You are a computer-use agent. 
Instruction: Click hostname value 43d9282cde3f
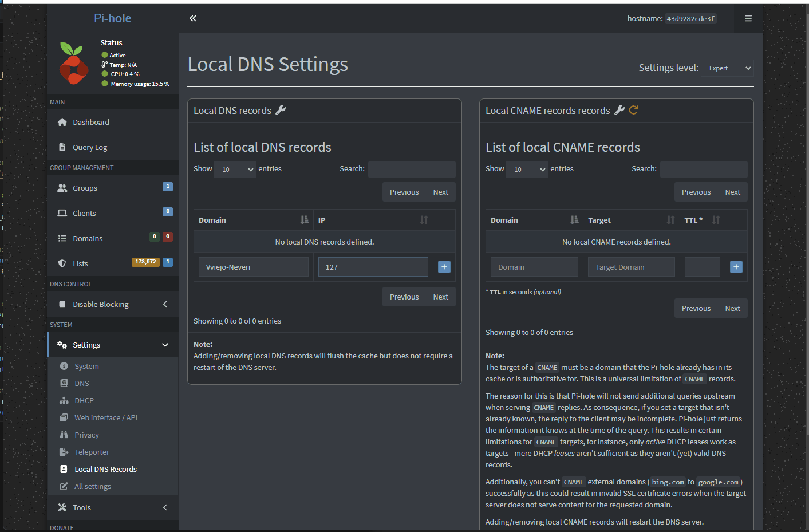(690, 19)
